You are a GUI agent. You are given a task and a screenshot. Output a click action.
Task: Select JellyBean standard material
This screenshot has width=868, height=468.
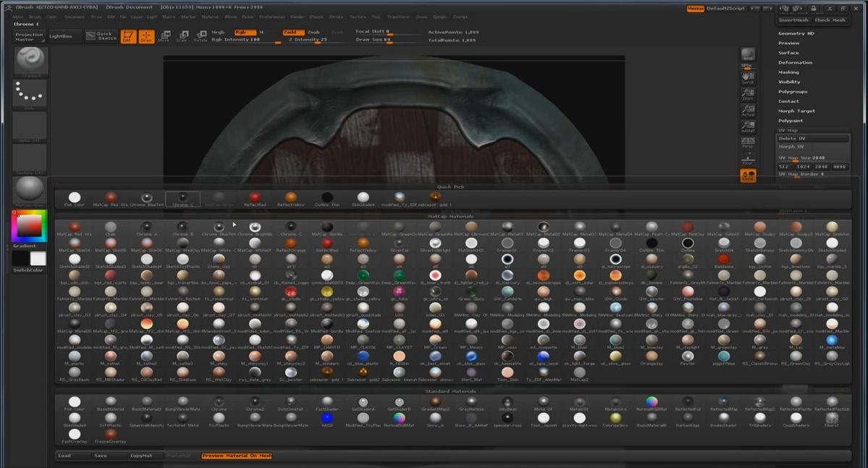(x=507, y=404)
